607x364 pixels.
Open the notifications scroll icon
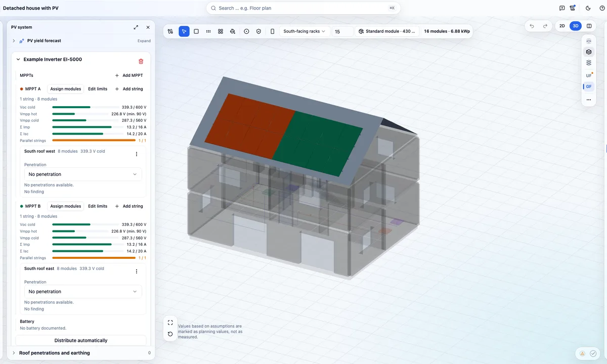573,8
